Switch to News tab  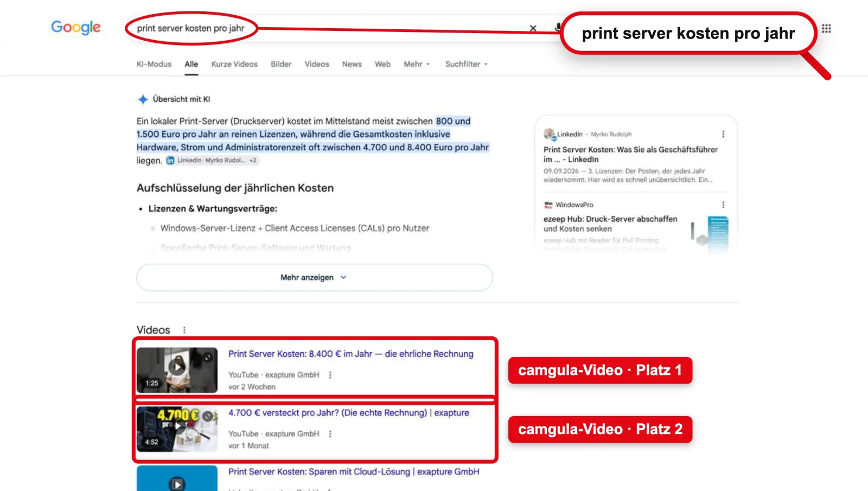point(352,64)
